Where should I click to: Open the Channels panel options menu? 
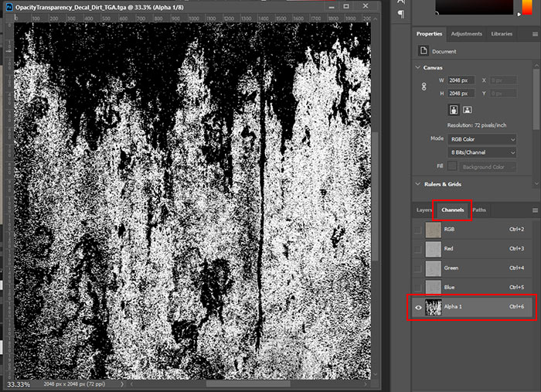[534, 210]
